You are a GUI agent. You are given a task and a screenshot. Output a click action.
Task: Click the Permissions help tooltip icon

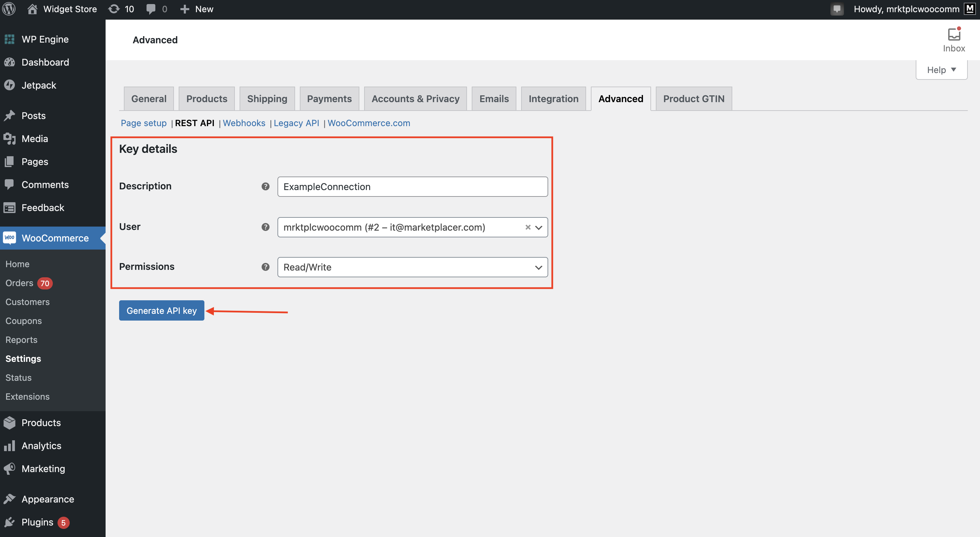pos(265,267)
